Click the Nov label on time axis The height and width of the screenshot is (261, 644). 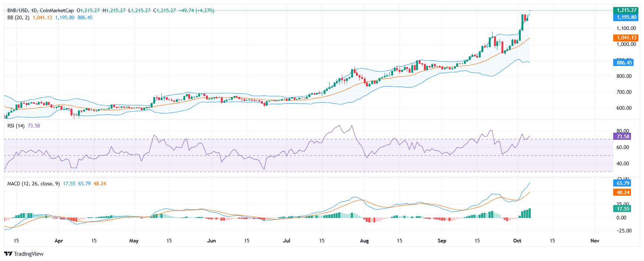(595, 241)
